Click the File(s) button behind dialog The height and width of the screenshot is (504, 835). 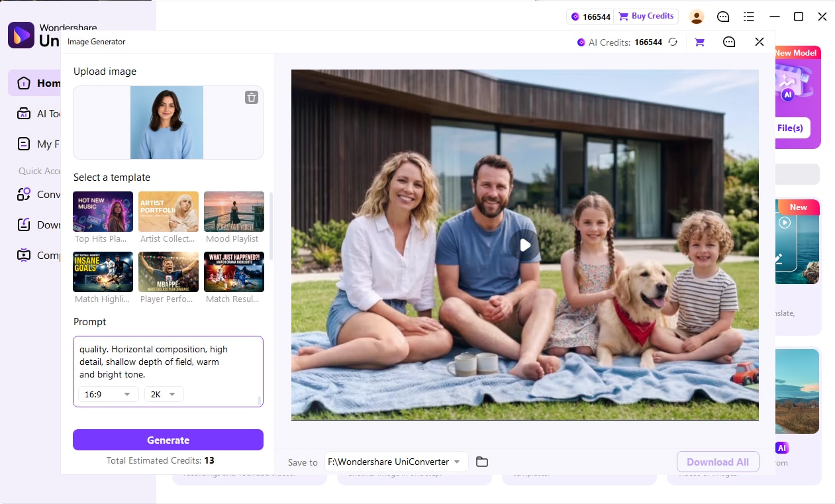coord(792,128)
